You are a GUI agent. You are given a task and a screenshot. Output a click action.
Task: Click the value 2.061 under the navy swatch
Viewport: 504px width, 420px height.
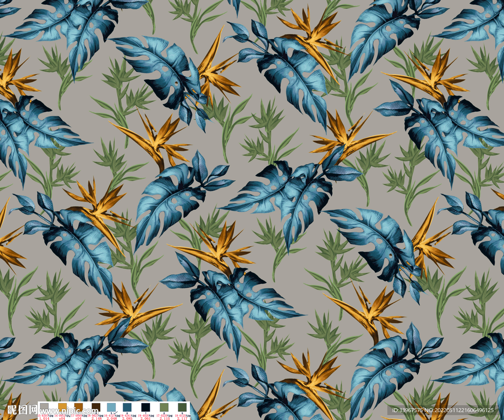click(146, 419)
